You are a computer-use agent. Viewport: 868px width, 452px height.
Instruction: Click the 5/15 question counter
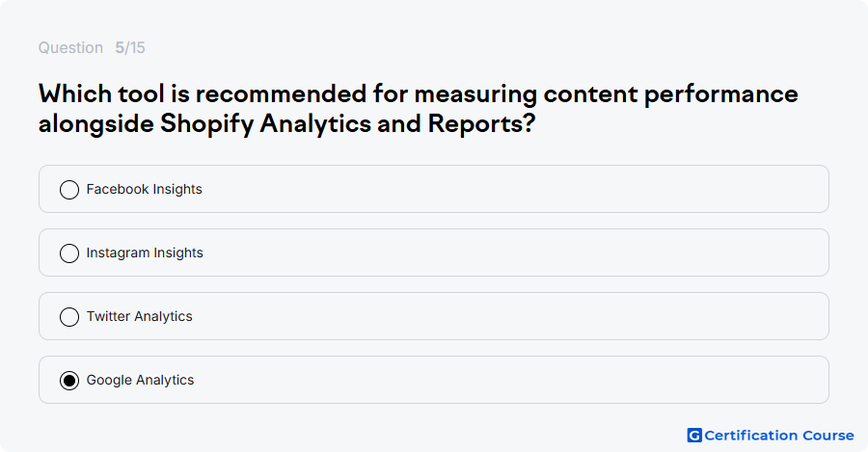130,47
